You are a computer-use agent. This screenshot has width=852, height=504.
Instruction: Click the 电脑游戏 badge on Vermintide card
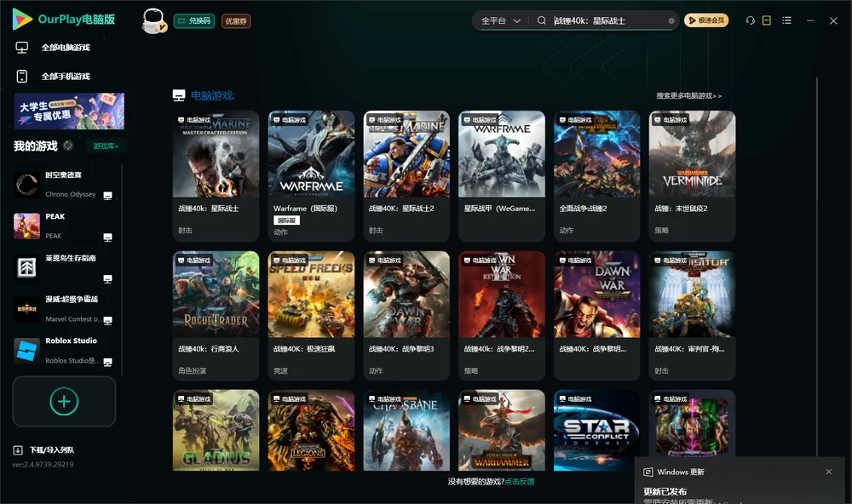coord(670,119)
